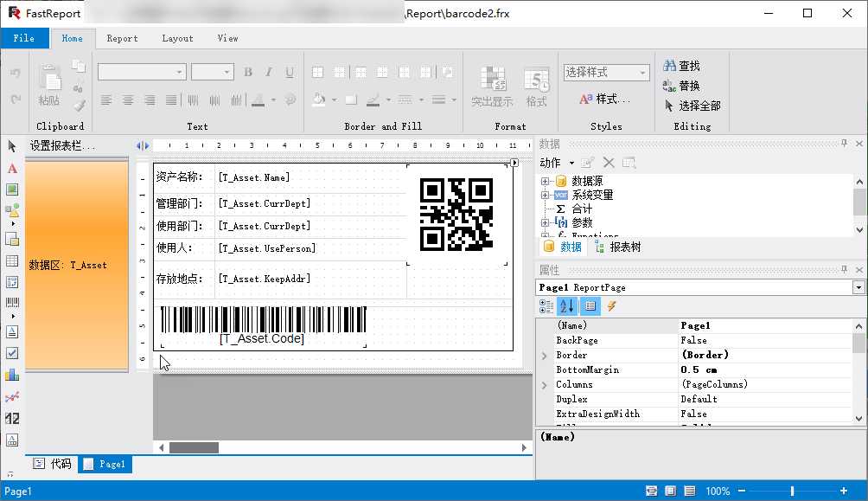Toggle Bold text formatting

(x=248, y=72)
